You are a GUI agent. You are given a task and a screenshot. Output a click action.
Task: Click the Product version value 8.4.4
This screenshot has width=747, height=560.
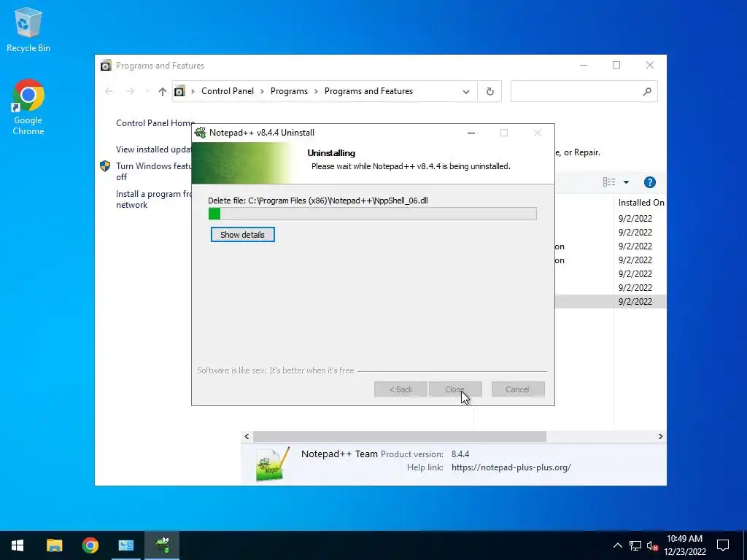click(x=460, y=454)
